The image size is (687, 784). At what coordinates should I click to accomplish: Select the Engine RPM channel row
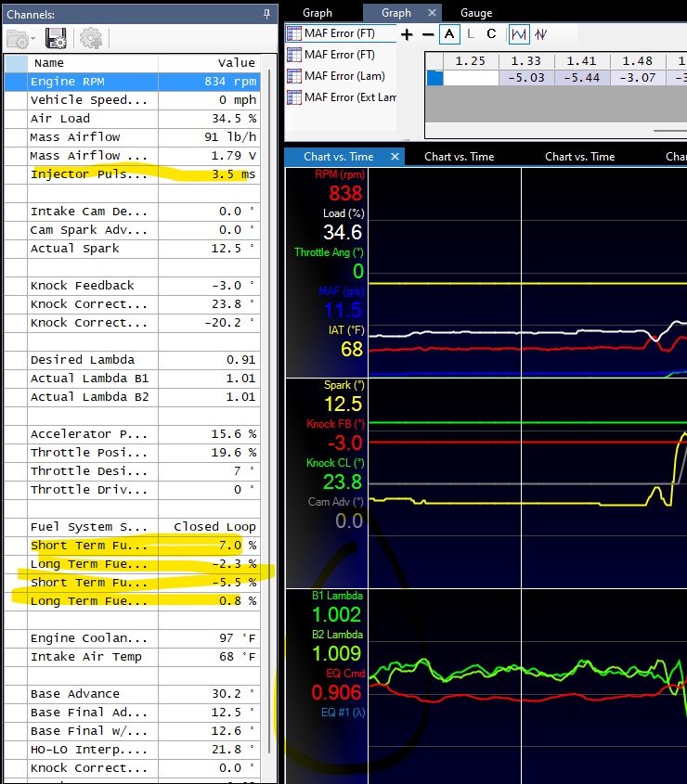point(133,82)
